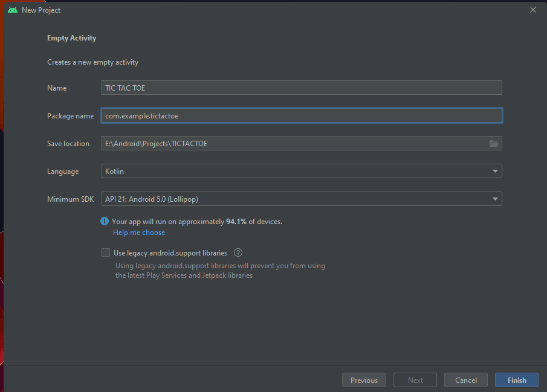Image resolution: width=547 pixels, height=392 pixels.
Task: Click the Save location label
Action: point(68,144)
